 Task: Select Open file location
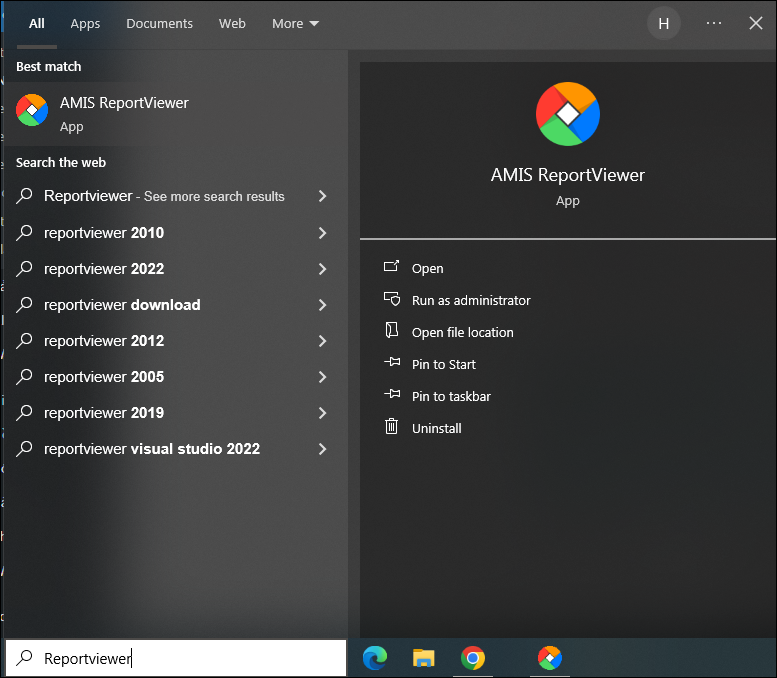(x=462, y=332)
